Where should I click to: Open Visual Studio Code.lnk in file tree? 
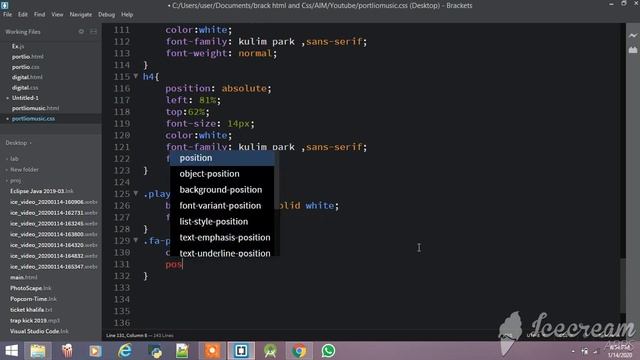(39, 331)
